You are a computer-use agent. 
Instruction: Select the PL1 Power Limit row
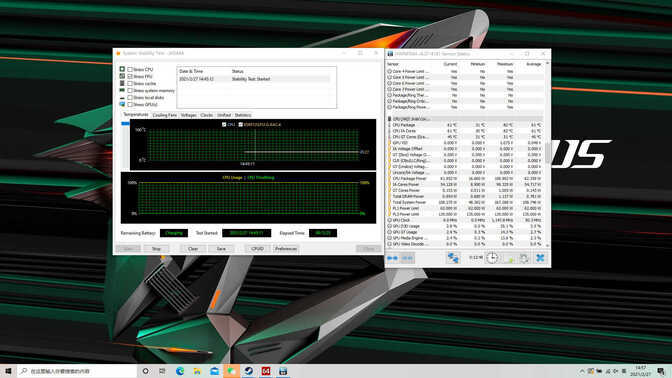click(465, 208)
